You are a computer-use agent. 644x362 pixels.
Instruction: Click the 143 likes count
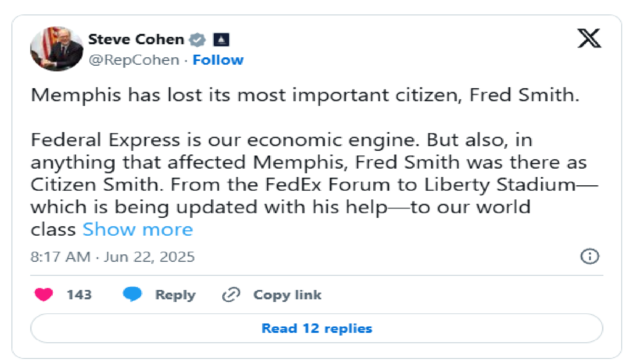79,295
